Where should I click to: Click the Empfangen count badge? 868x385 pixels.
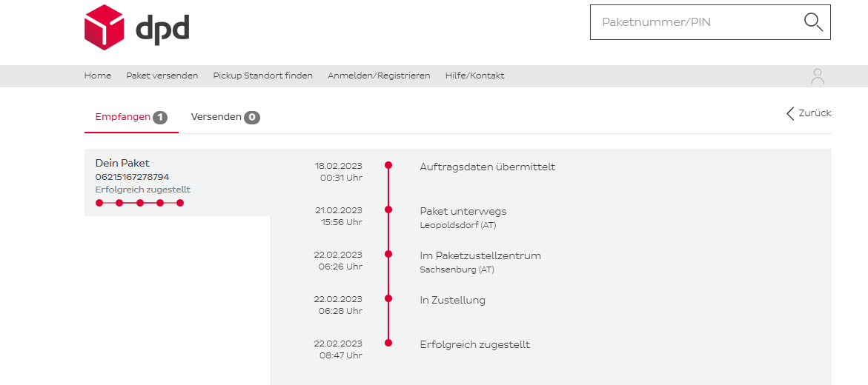pos(160,117)
